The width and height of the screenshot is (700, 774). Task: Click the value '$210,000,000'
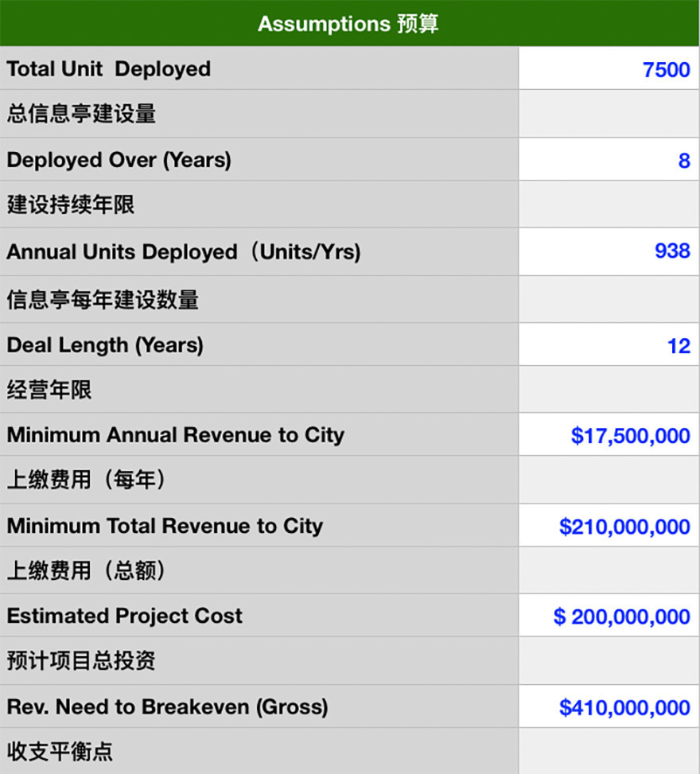[624, 527]
